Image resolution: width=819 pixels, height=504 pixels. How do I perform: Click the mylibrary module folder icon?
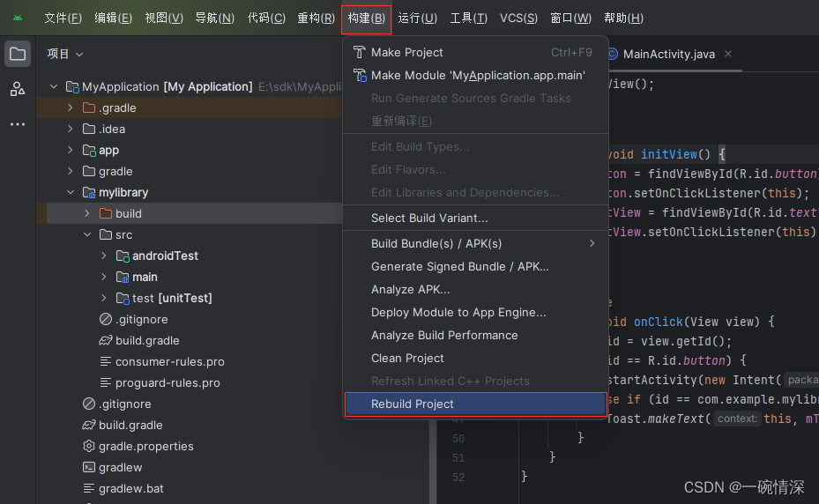(89, 193)
